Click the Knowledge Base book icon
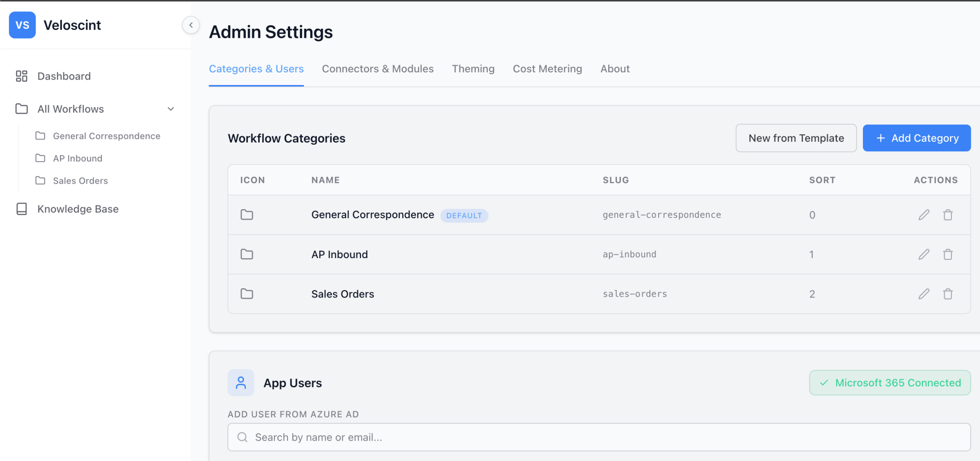This screenshot has height=461, width=980. point(21,209)
